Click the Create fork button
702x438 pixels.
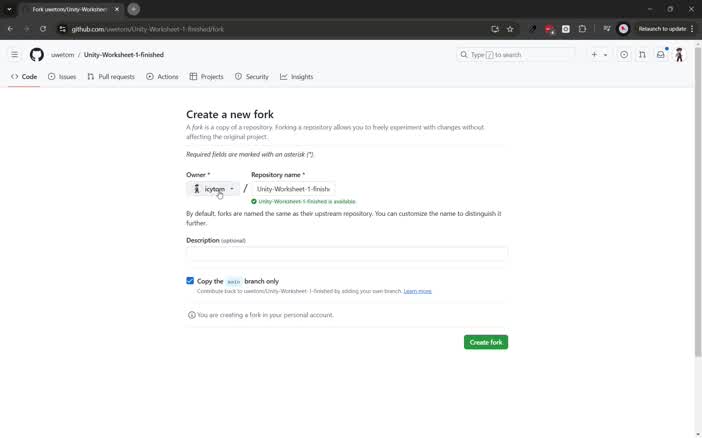click(x=486, y=342)
